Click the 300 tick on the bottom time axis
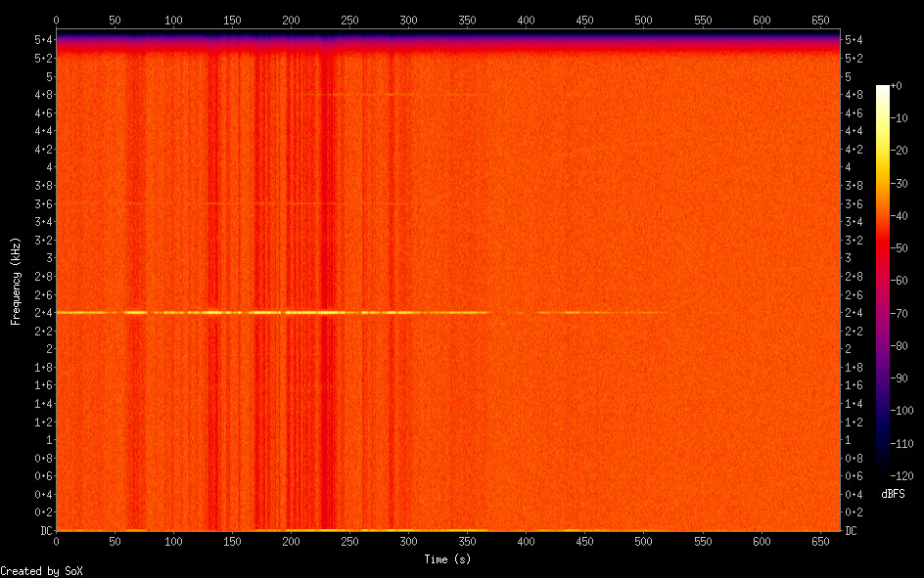The height and width of the screenshot is (578, 924). (x=408, y=541)
